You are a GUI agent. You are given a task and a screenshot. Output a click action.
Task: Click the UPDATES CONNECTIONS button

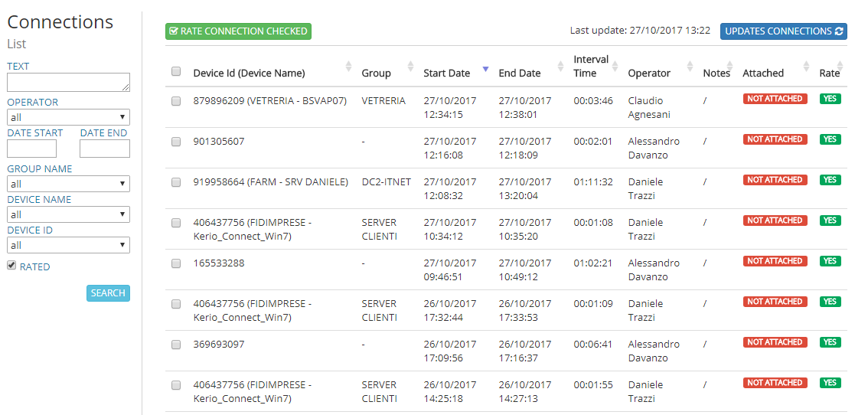784,31
